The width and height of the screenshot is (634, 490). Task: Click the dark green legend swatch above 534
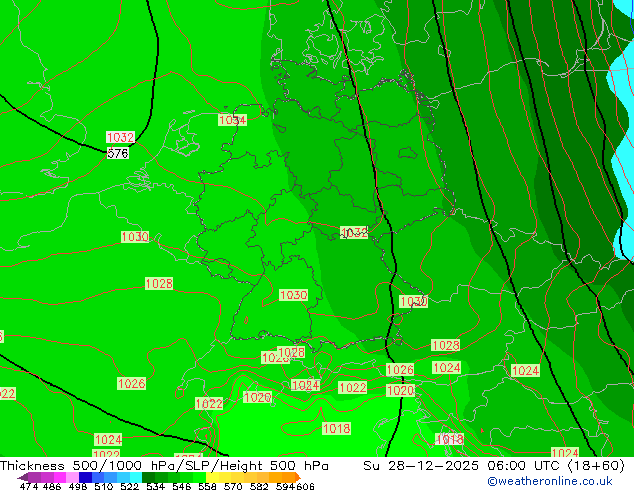pyautogui.click(x=148, y=477)
